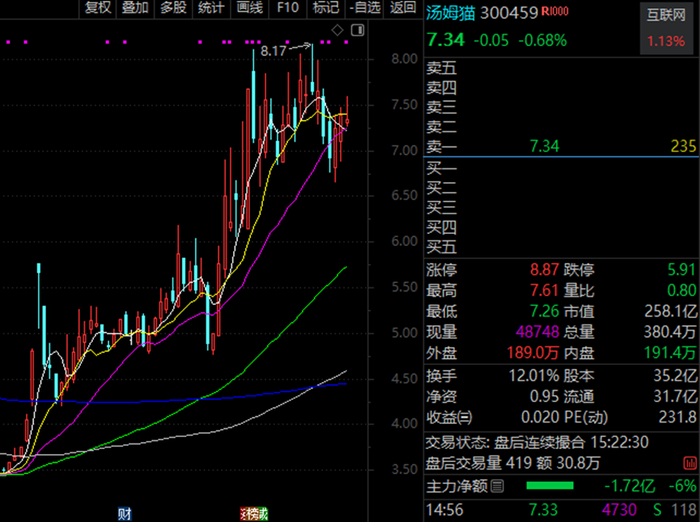The image size is (700, 522).
Task: Click the 流通 value 31.7亿
Action: (x=675, y=397)
